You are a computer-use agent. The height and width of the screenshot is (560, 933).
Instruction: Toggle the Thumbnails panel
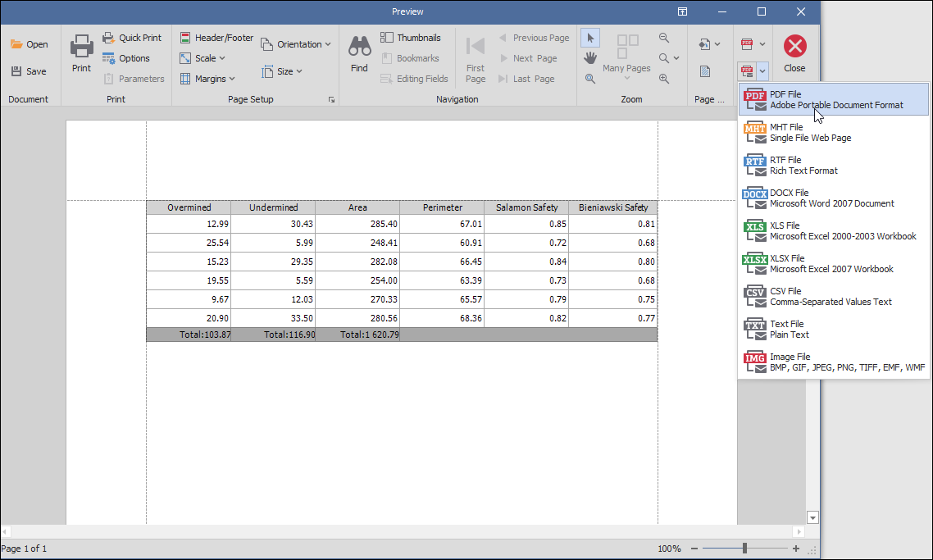(x=411, y=38)
